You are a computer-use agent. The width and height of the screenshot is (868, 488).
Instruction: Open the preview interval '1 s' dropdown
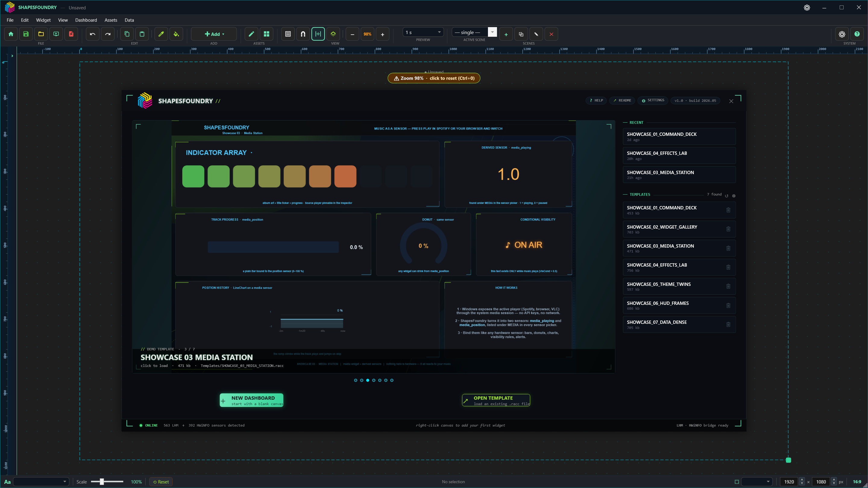(x=423, y=32)
